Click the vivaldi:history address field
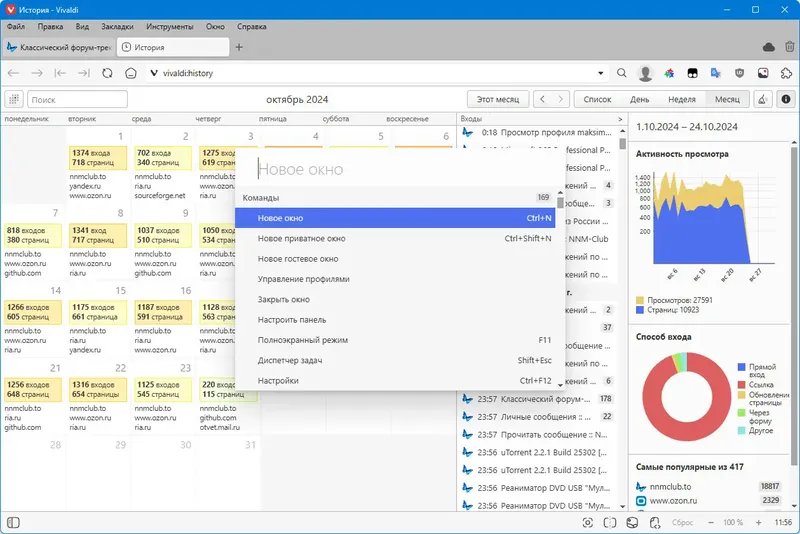This screenshot has height=534, width=800. 375,73
